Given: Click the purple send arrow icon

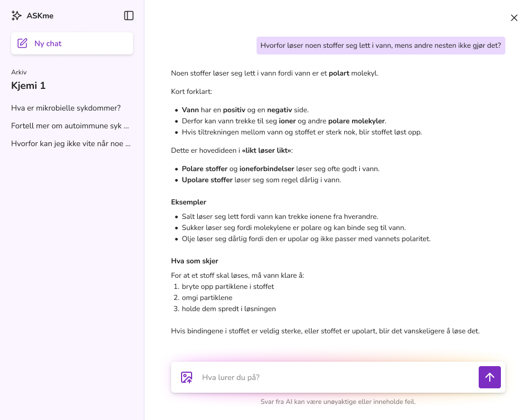Looking at the screenshot, I should click(x=489, y=377).
